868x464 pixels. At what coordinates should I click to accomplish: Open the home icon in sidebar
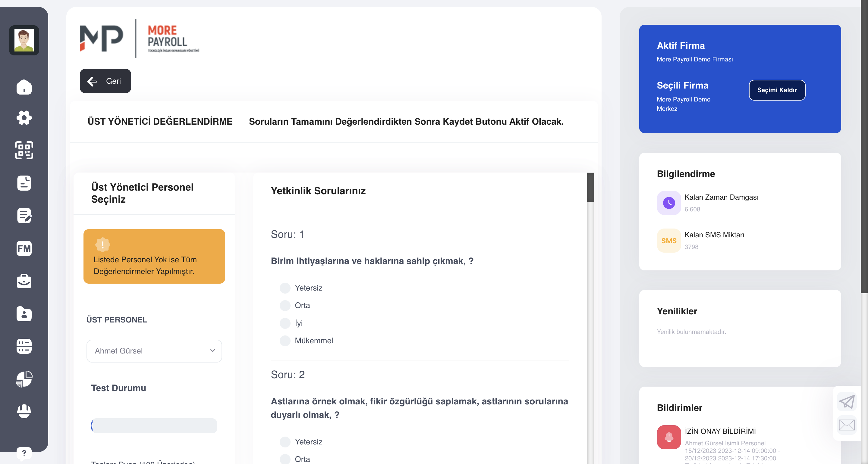point(24,87)
